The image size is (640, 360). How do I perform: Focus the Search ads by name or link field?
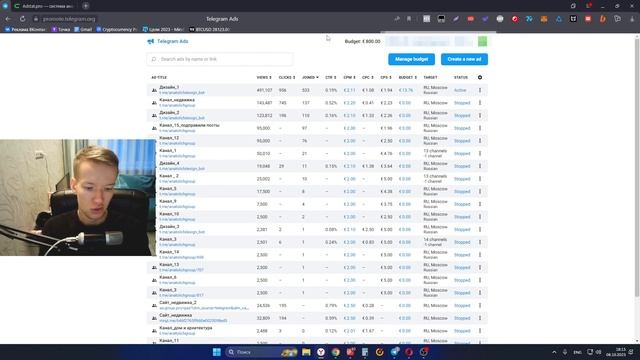coord(220,59)
